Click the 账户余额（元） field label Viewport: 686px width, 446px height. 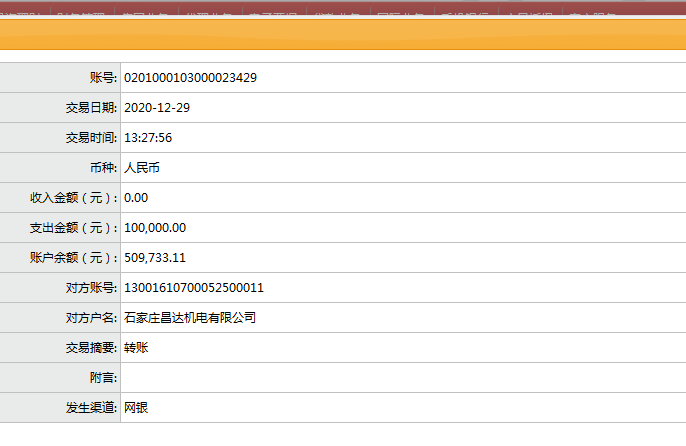74,258
